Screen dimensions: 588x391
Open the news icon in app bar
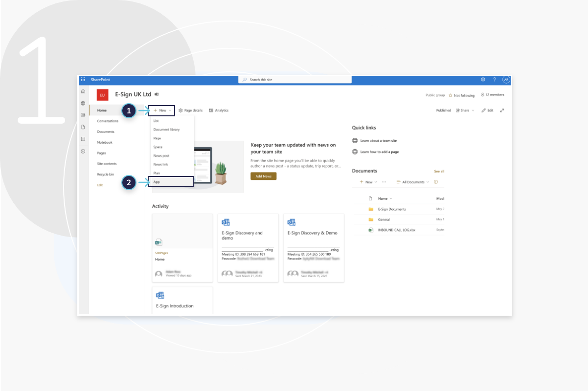(83, 115)
